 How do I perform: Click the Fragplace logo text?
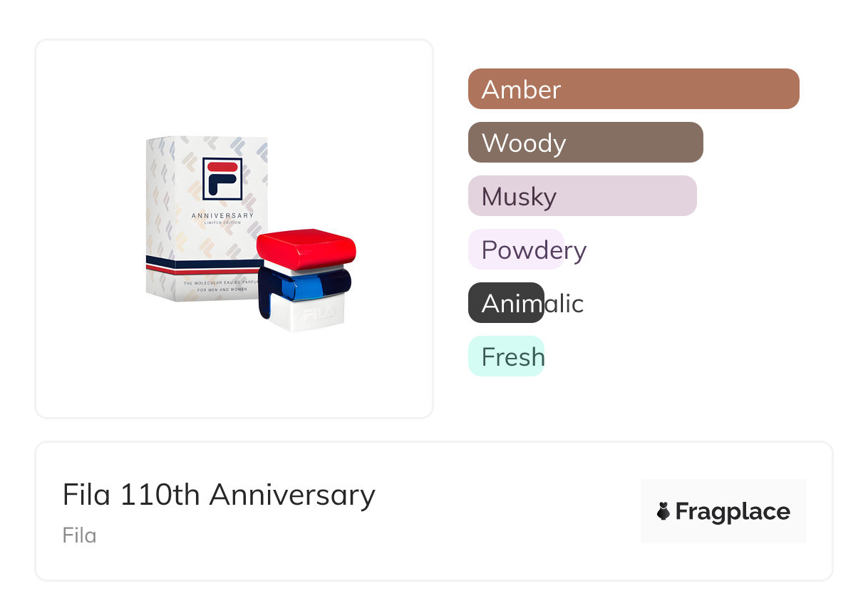coord(732,511)
